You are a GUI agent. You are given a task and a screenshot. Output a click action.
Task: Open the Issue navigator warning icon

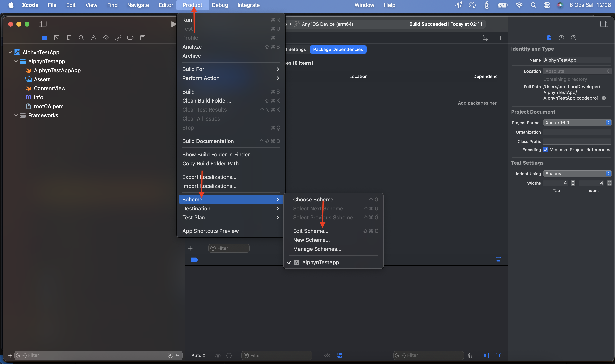pyautogui.click(x=94, y=38)
